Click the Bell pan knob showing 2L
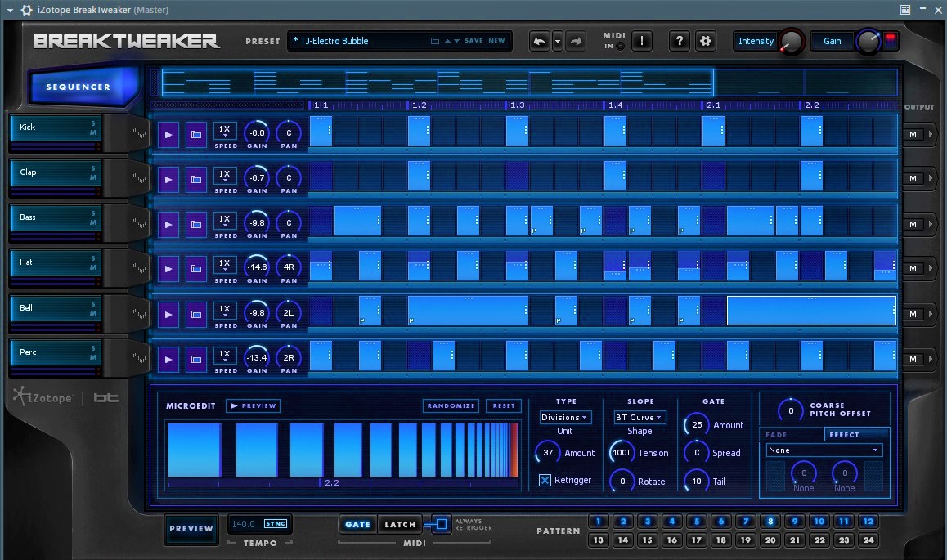The width and height of the screenshot is (947, 560). tap(289, 312)
